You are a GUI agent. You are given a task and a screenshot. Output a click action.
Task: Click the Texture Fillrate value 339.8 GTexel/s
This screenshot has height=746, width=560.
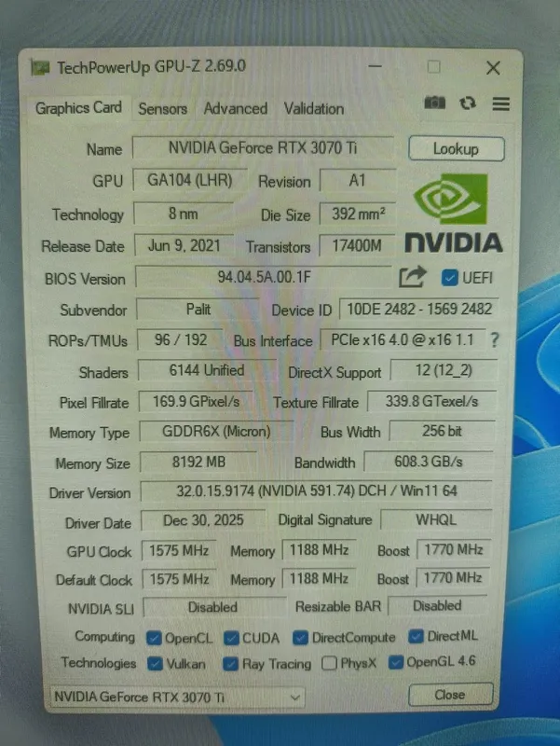coord(431,402)
